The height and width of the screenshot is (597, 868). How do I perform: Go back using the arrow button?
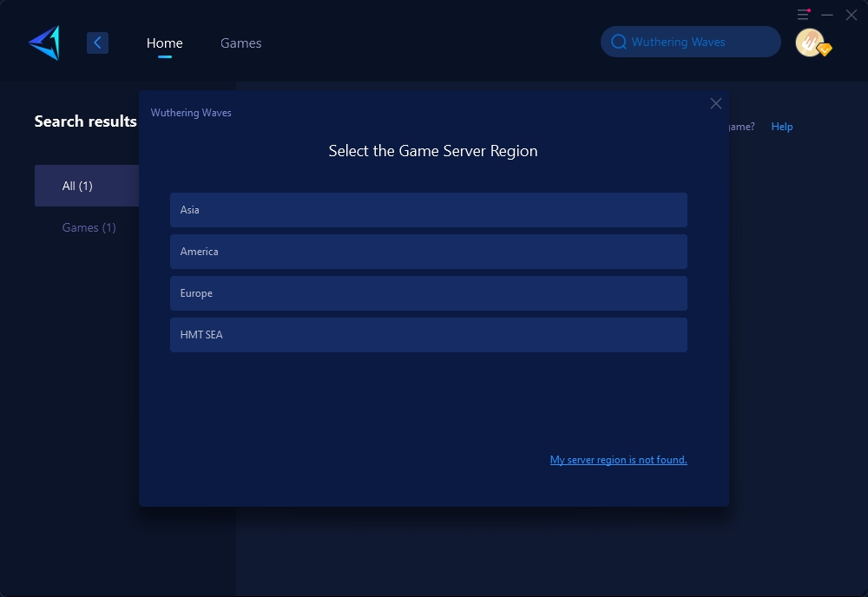(x=97, y=43)
